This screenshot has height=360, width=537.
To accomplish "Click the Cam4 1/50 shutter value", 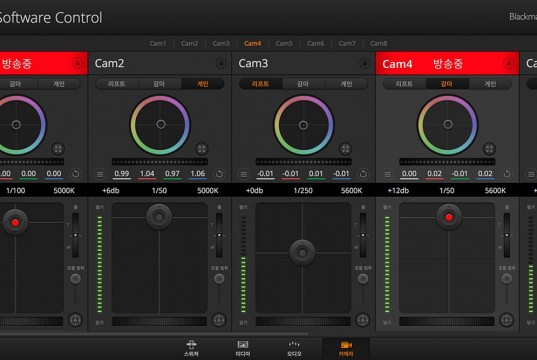I will [x=447, y=190].
